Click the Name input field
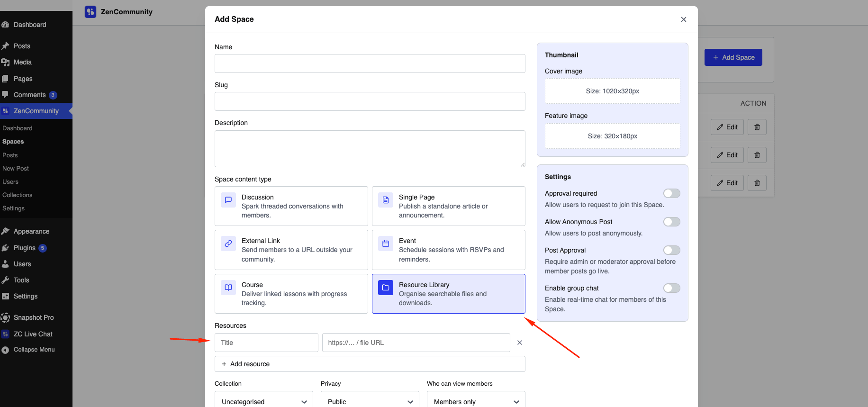 370,63
